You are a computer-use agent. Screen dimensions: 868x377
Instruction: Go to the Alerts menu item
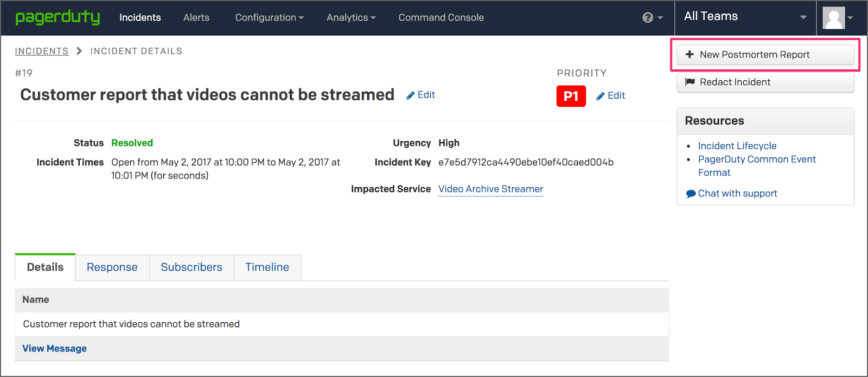[196, 17]
